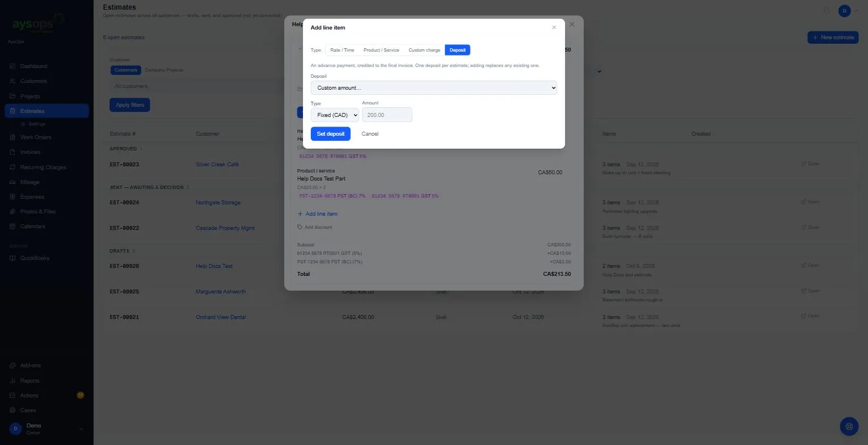
Task: Open Actions sidebar icon
Action: [x=12, y=396]
